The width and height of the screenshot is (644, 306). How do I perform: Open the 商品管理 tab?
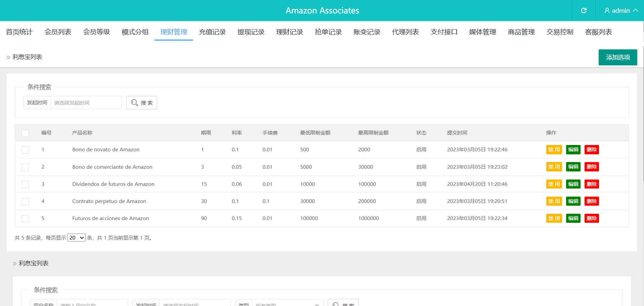[x=521, y=32]
